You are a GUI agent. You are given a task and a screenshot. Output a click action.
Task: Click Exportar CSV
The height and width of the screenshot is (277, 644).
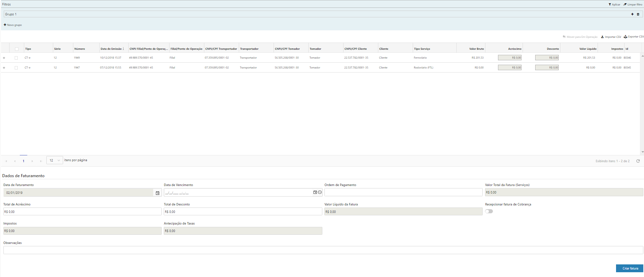633,37
